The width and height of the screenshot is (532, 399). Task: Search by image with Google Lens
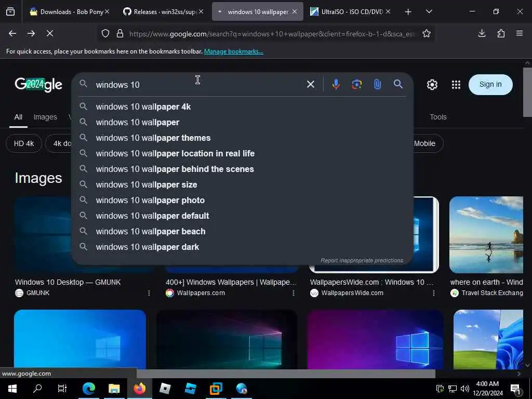click(356, 84)
